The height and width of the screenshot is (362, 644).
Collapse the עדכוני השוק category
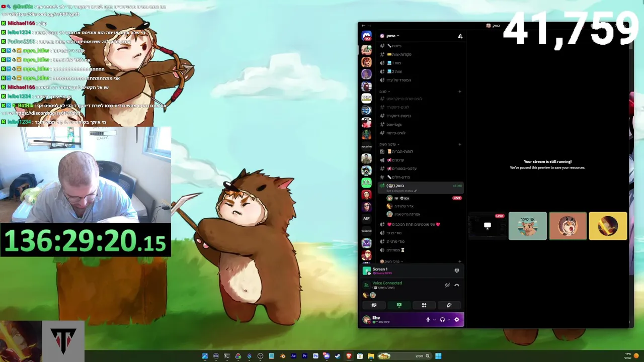point(389,144)
